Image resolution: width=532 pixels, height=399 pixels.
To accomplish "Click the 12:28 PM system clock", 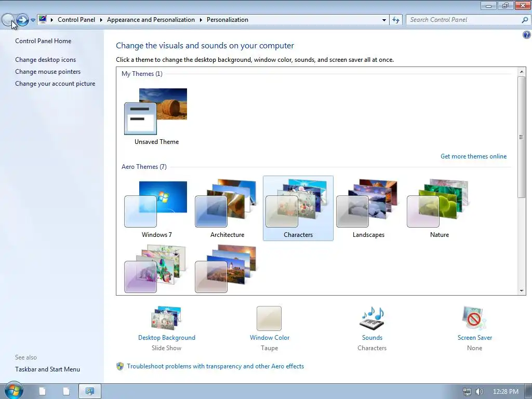I will click(506, 392).
